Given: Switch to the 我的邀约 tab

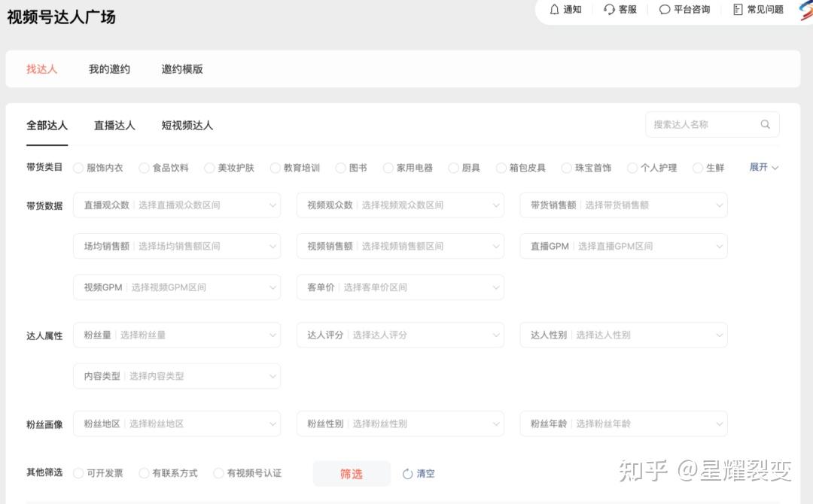Looking at the screenshot, I should point(109,69).
